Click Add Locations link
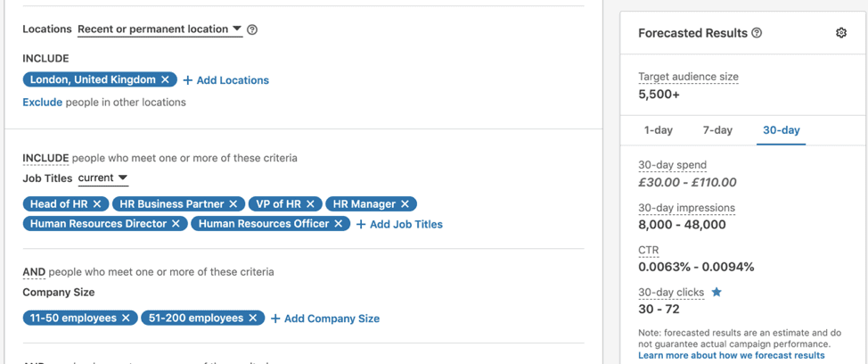This screenshot has height=364, width=868. point(226,80)
